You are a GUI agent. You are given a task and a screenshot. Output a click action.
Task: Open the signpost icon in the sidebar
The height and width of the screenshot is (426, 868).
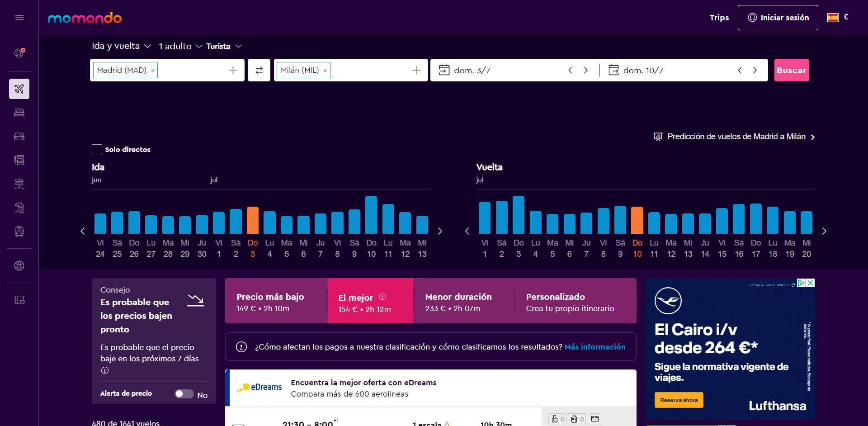click(x=19, y=184)
